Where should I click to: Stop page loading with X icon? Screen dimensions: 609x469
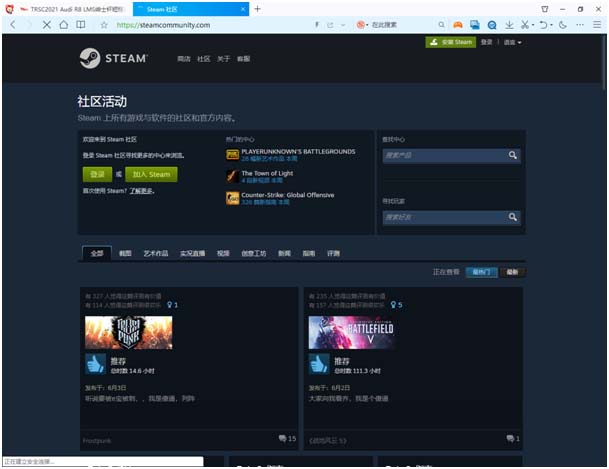[x=47, y=25]
